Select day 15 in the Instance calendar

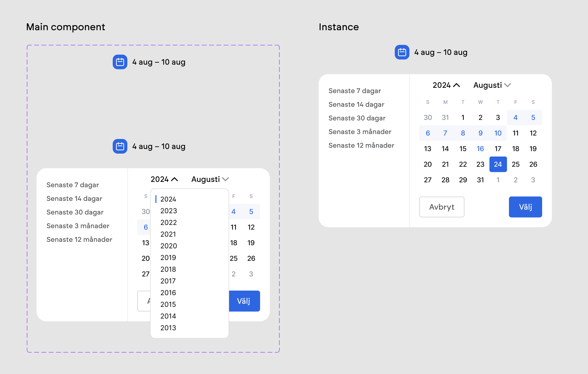click(x=463, y=148)
